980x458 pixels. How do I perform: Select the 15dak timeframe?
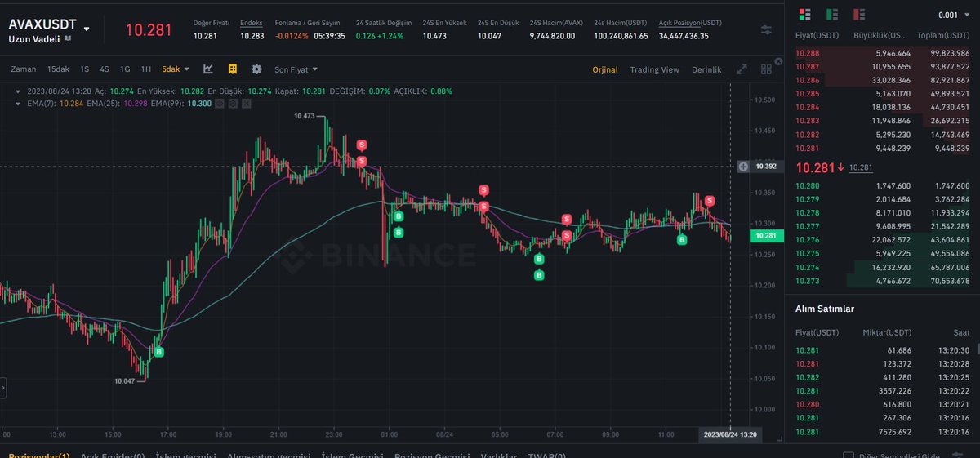(58, 70)
